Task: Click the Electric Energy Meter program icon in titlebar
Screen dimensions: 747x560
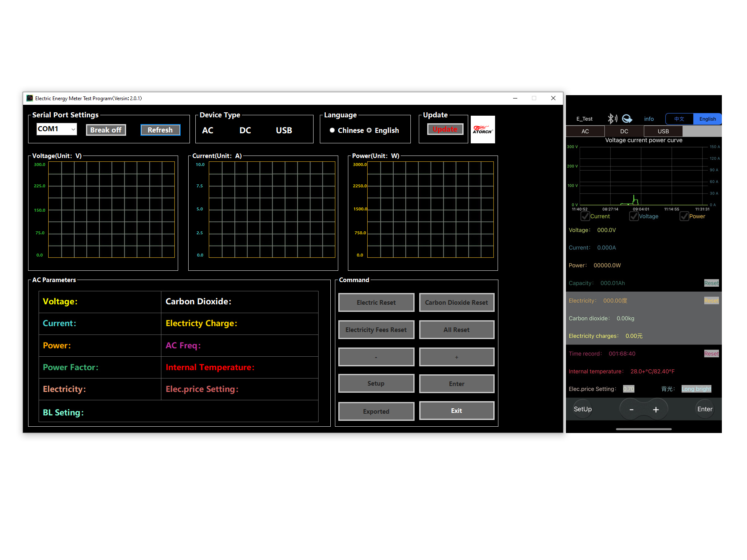Action: point(29,98)
